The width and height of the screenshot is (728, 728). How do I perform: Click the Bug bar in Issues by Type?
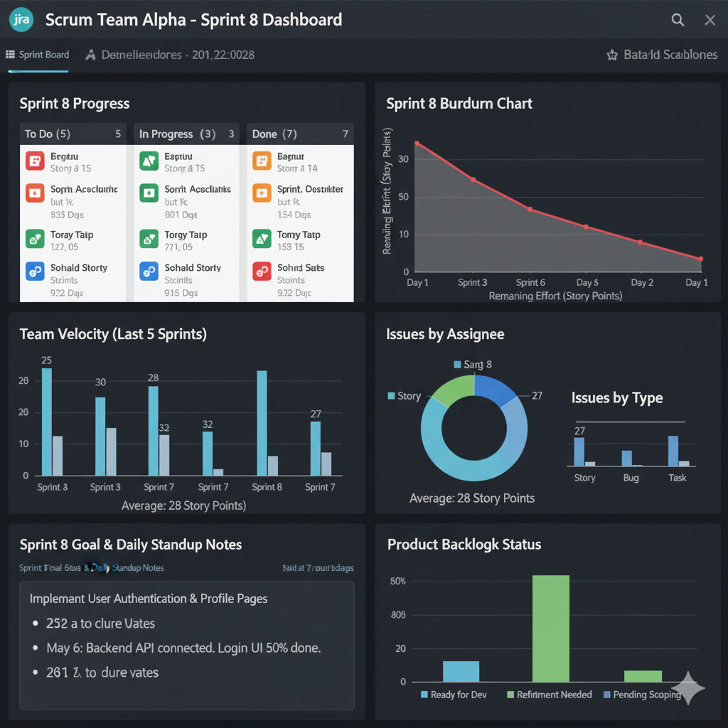[x=627, y=458]
